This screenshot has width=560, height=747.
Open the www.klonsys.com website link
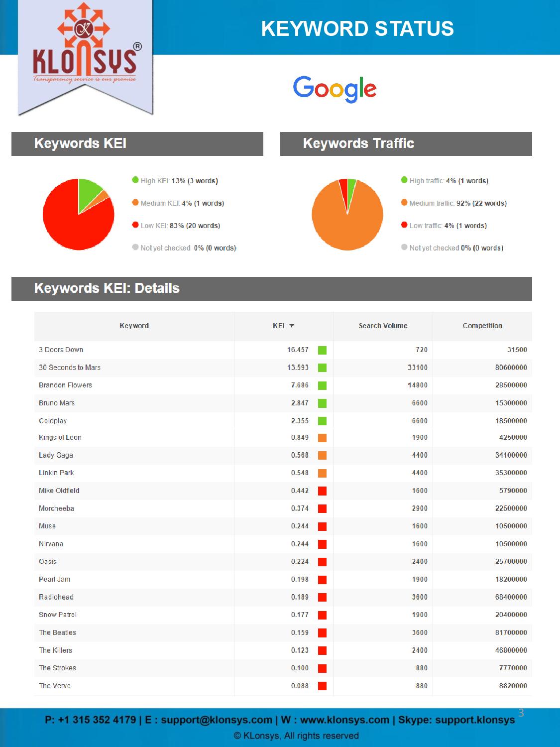click(x=344, y=720)
